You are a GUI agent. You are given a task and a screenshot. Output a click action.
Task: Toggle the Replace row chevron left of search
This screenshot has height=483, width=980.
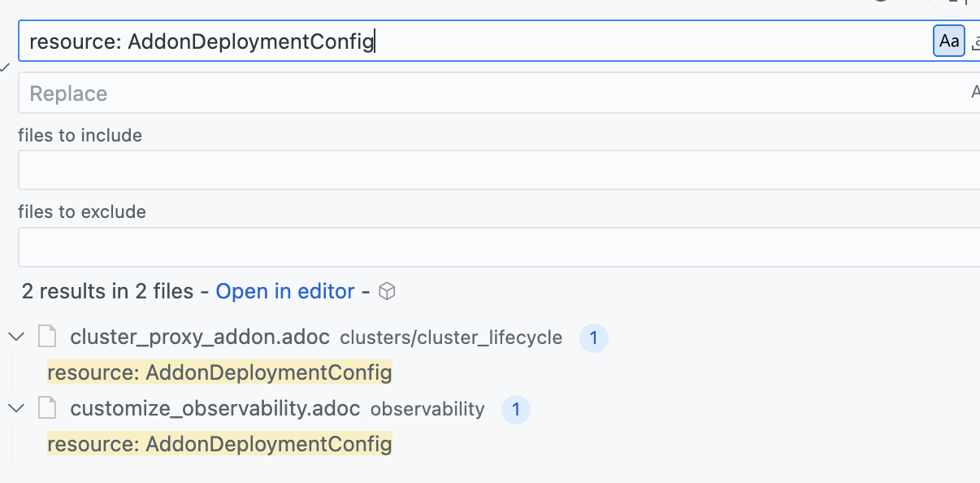coord(5,67)
